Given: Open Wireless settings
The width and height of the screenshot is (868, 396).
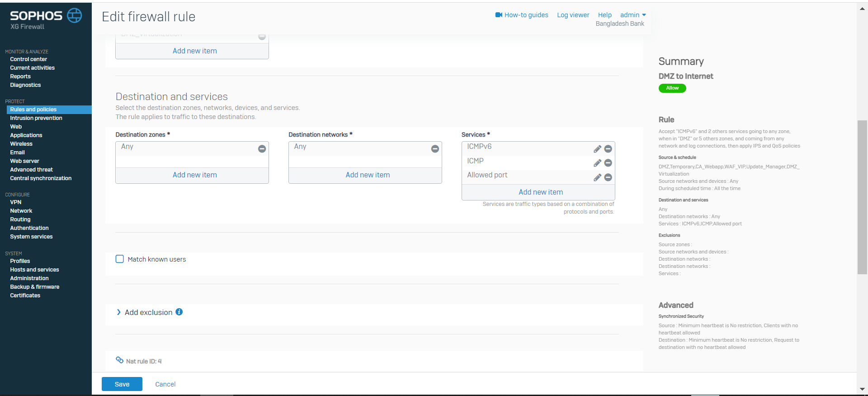Looking at the screenshot, I should [x=21, y=144].
